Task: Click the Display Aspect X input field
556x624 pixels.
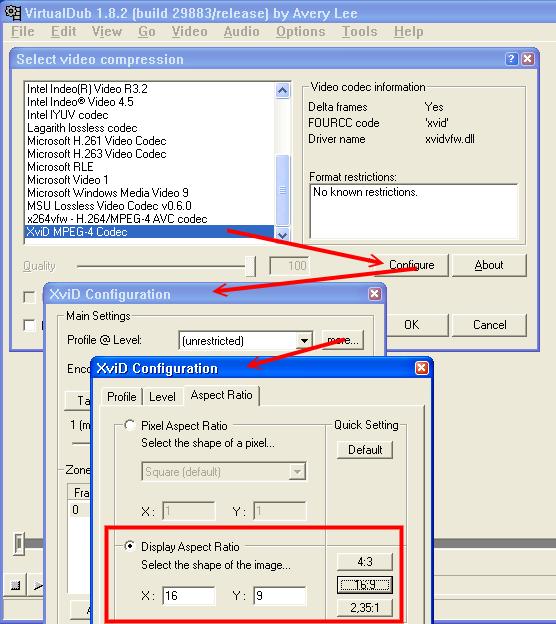Action: point(189,596)
